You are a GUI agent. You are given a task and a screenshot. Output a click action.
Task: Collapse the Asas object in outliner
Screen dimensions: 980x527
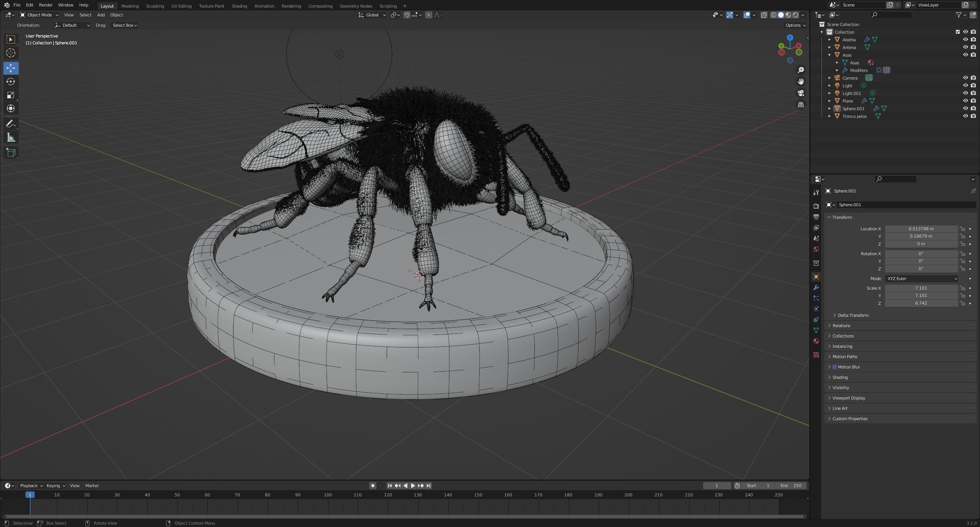(830, 55)
